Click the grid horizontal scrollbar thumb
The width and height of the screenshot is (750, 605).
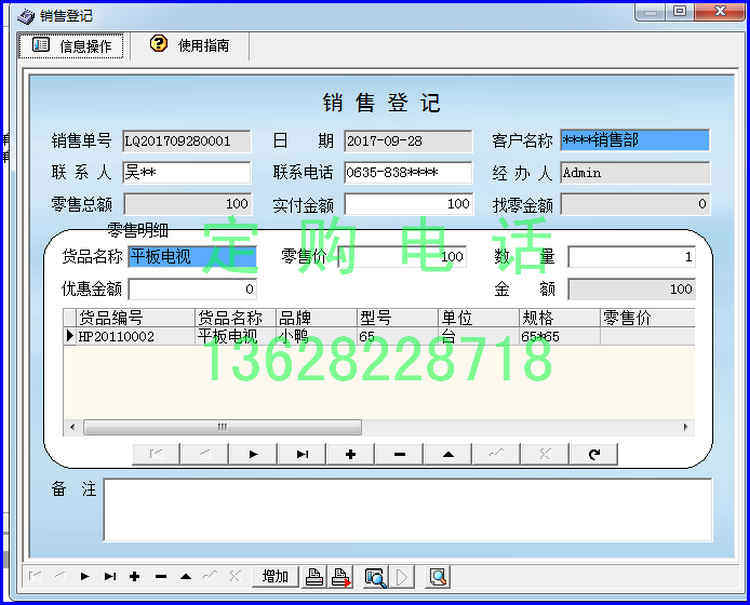coord(222,427)
